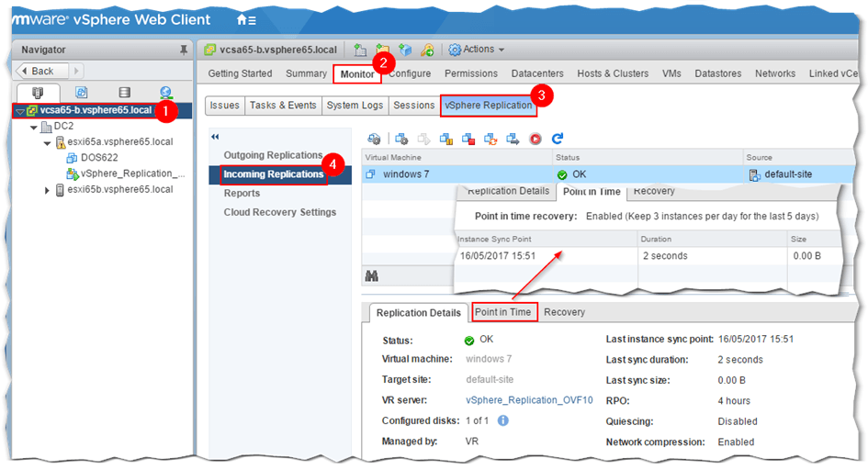Open the Issues sub-tab
The image size is (868, 470).
pos(225,106)
